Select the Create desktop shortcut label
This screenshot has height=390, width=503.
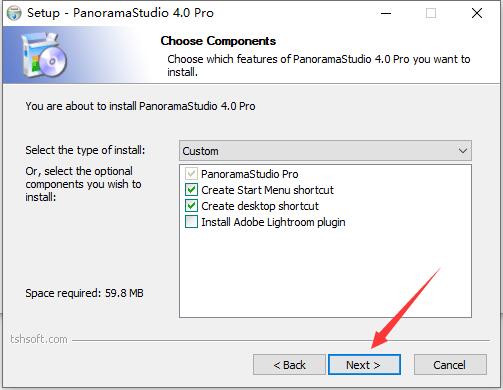tap(260, 206)
